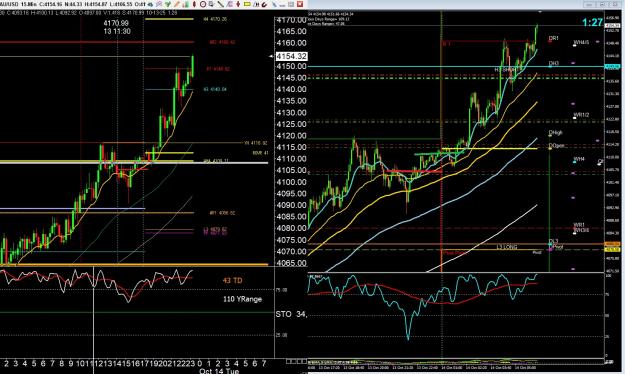Toggle the red magnet snap icon

click(x=264, y=4)
